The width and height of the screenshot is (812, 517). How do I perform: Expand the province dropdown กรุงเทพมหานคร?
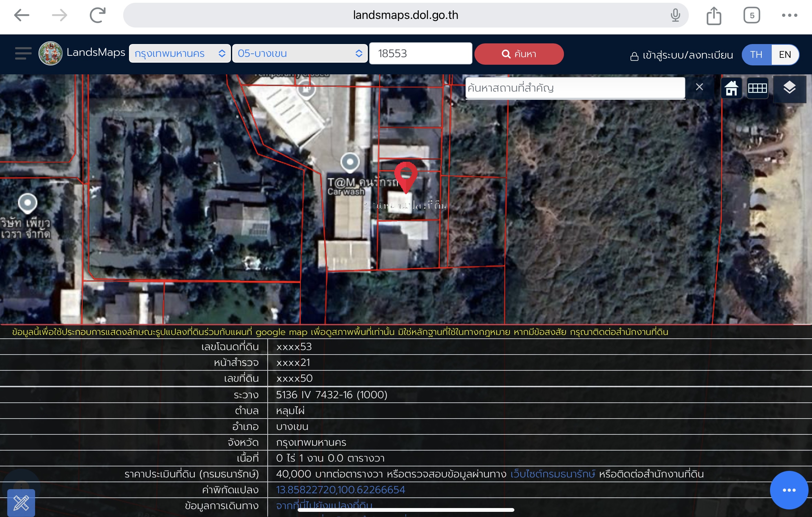[x=180, y=54]
